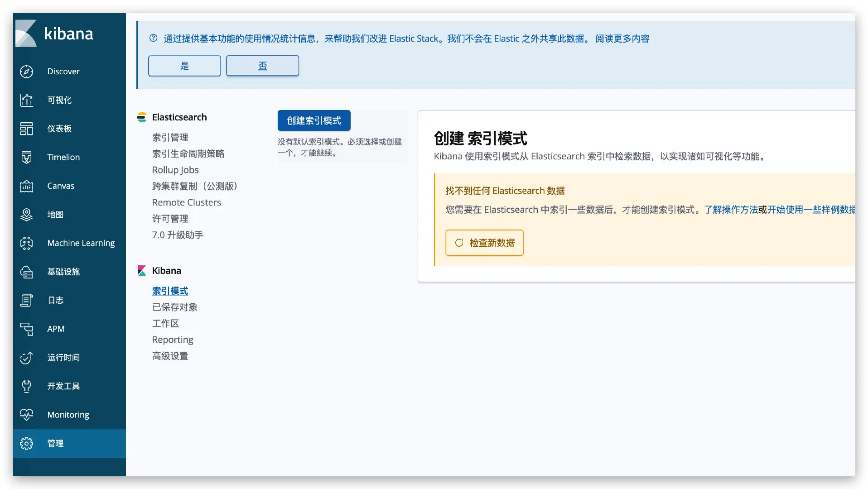Click the refresh icon on 检查新数据
The image size is (868, 489).
pyautogui.click(x=459, y=243)
